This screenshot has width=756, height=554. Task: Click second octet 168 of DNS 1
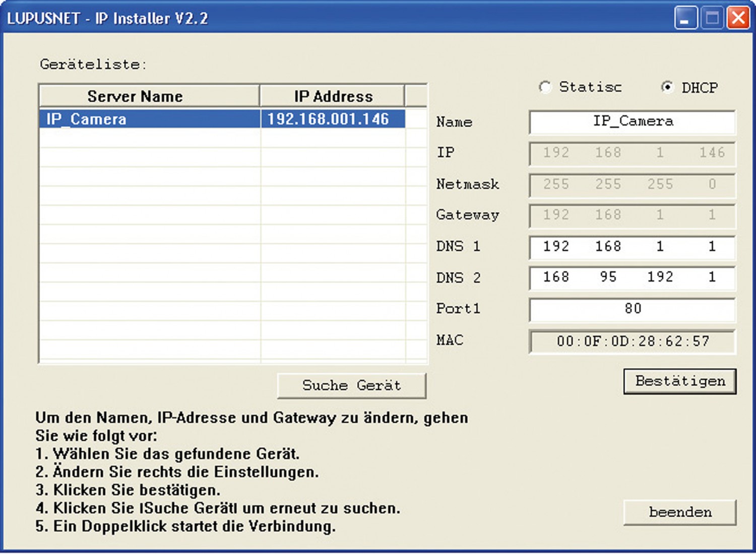click(x=608, y=246)
